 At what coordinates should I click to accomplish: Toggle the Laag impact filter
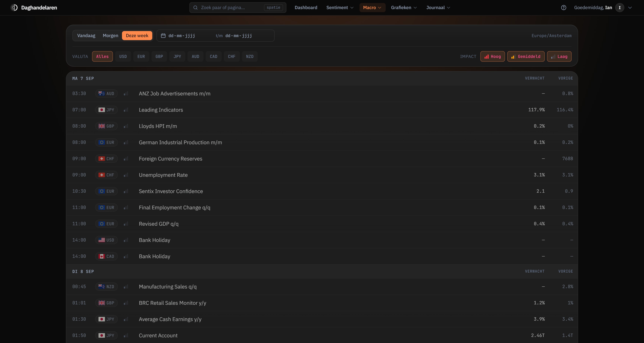tap(559, 56)
